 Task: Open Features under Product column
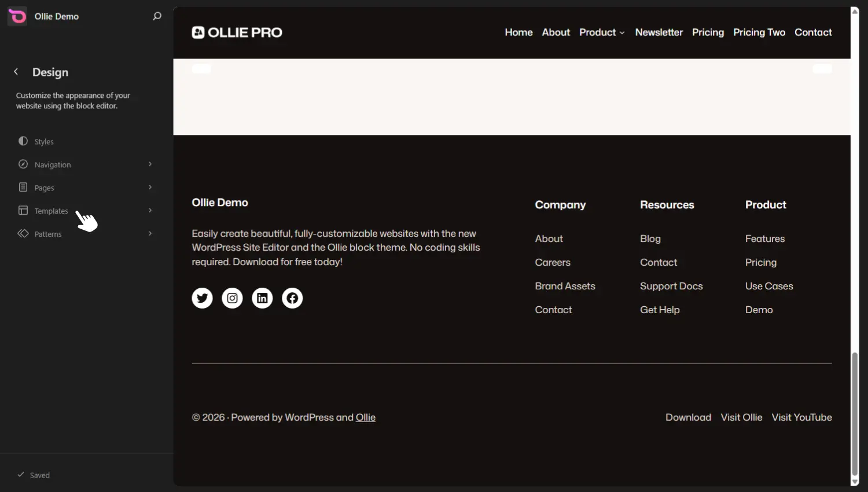point(765,238)
